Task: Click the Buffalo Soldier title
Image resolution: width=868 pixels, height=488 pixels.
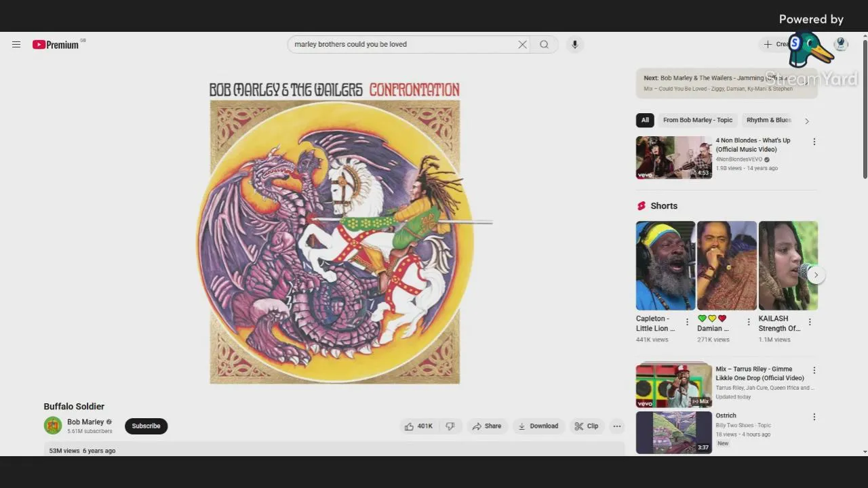Action: [x=74, y=407]
